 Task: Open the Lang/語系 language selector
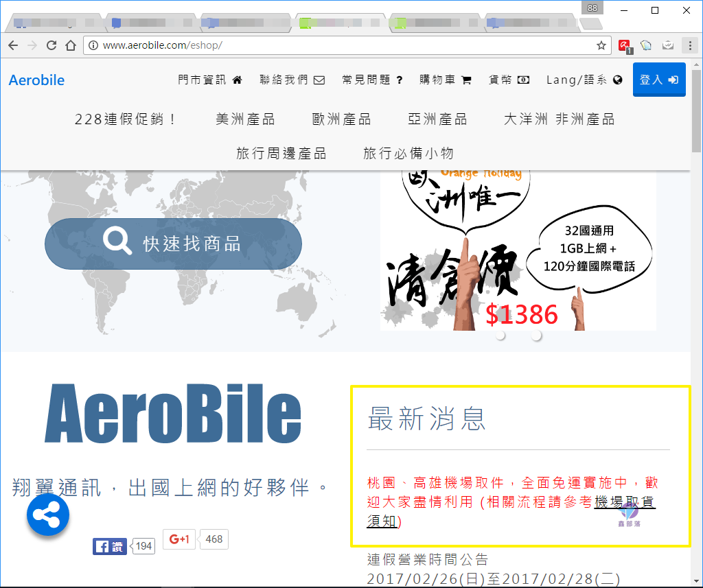pos(584,80)
